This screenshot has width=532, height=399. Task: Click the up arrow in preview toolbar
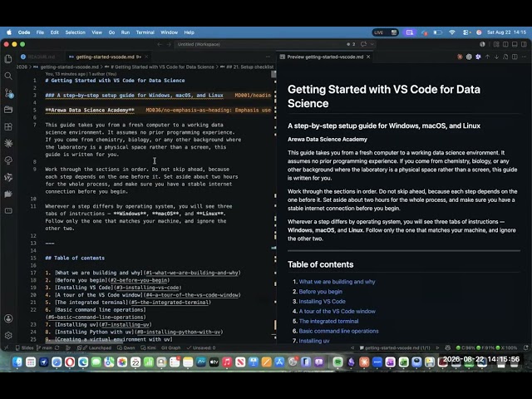[487, 57]
